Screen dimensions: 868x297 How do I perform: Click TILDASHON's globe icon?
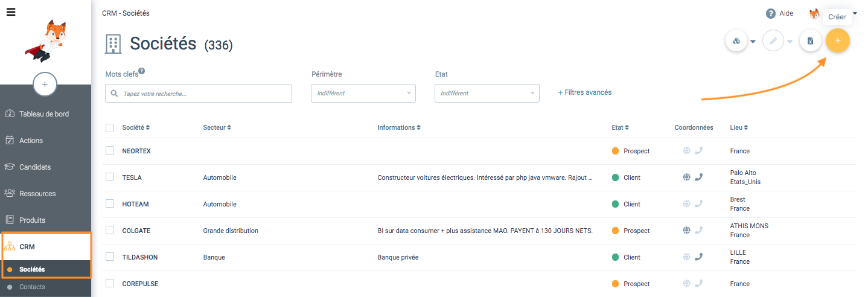tap(686, 257)
